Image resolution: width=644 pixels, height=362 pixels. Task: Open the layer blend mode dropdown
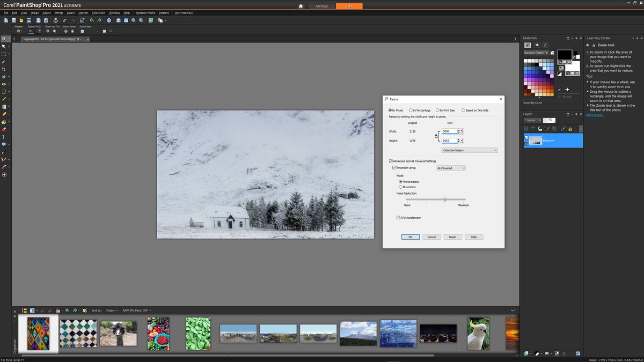click(x=539, y=120)
